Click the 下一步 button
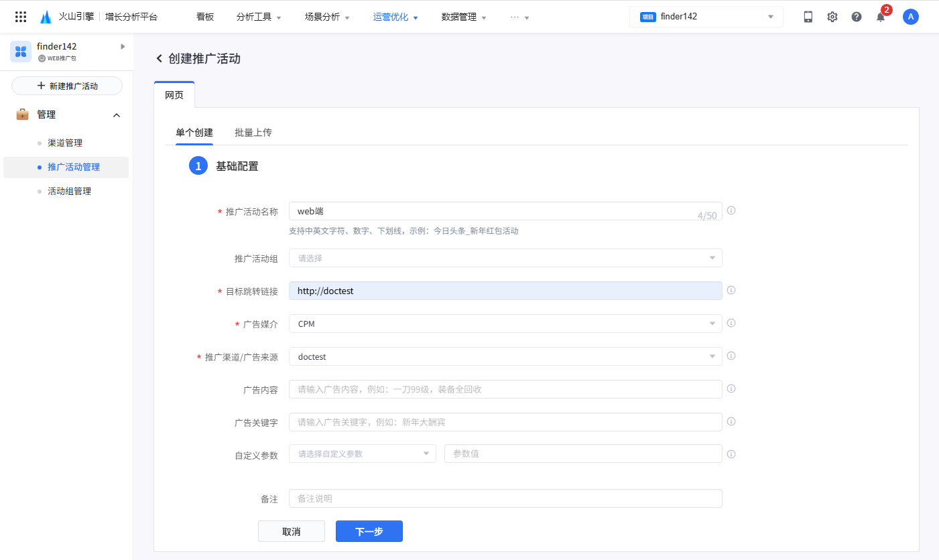The image size is (939, 560). (369, 531)
